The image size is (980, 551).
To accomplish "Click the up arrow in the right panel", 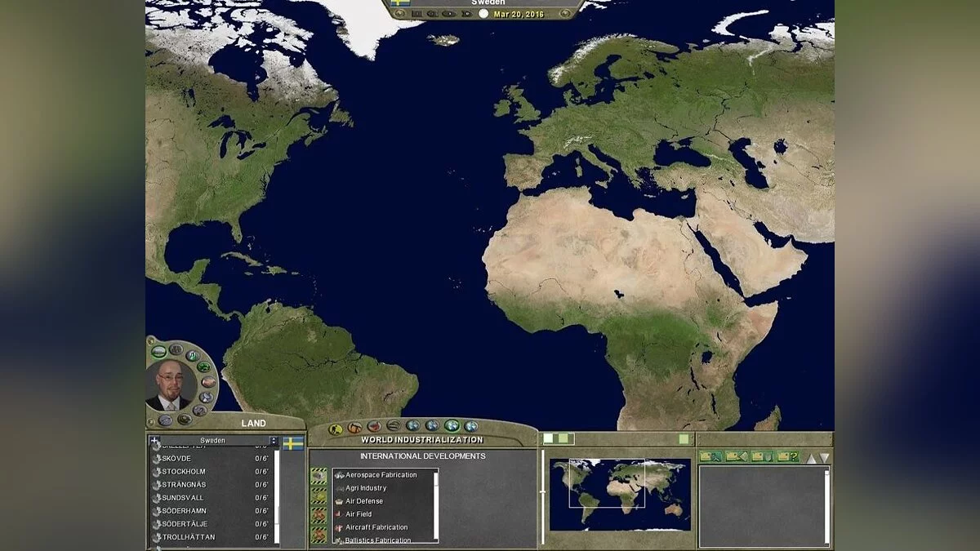I will (812, 457).
